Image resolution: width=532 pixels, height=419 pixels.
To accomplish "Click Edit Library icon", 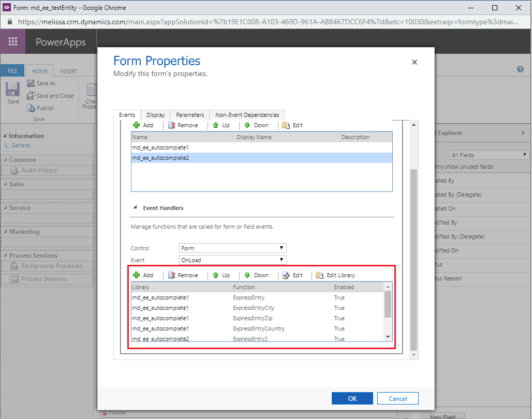I will pyautogui.click(x=319, y=275).
